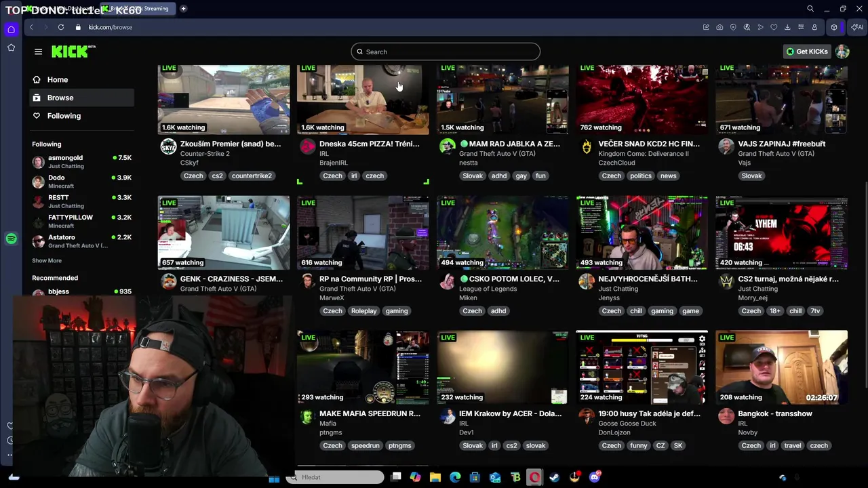Open browser search magnifier icon
Viewport: 868px width, 488px height.
point(810,9)
